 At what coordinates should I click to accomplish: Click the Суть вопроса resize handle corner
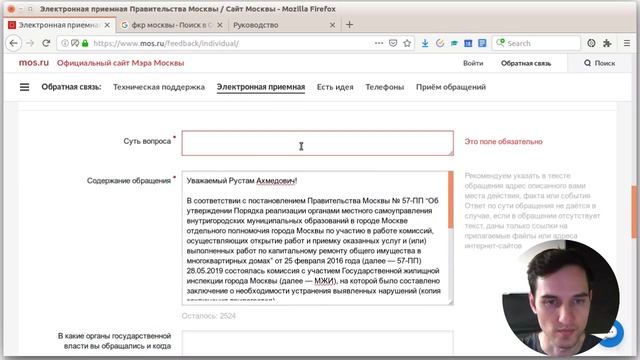coord(451,153)
